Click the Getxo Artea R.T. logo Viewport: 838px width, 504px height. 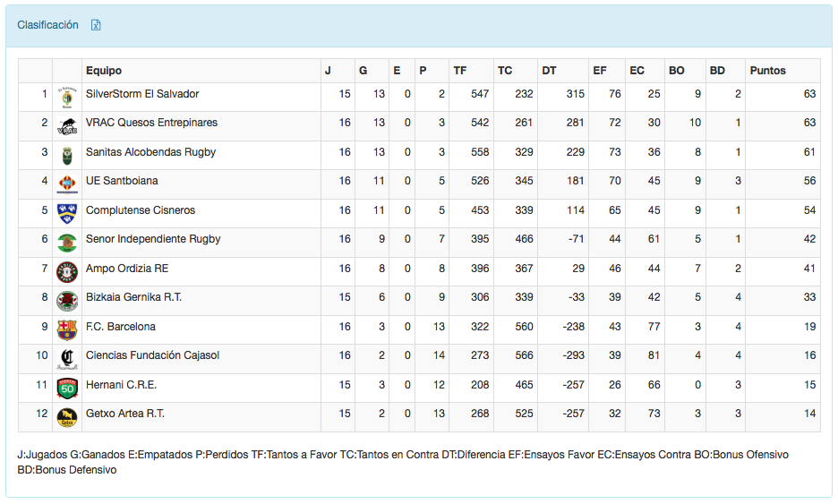tap(66, 417)
